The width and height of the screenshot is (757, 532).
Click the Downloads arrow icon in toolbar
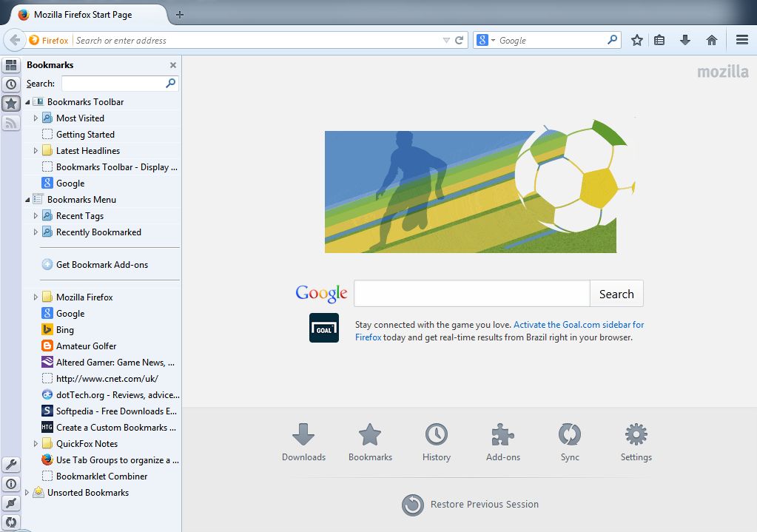tap(685, 40)
